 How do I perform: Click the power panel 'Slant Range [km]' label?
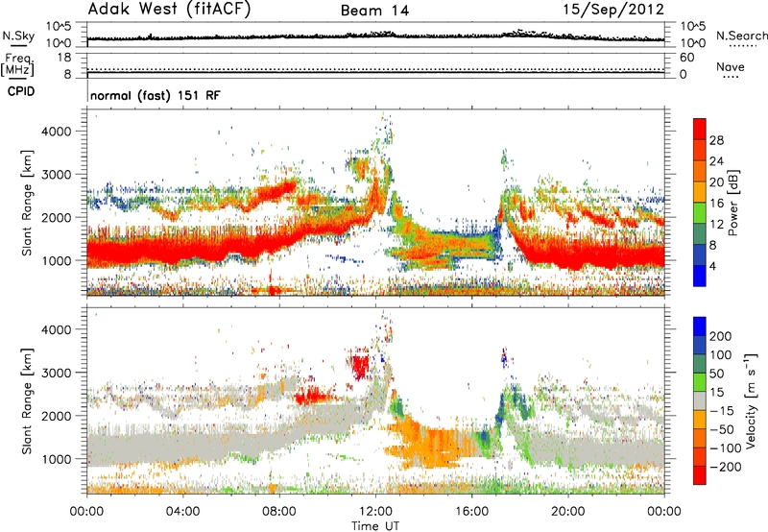(x=27, y=203)
